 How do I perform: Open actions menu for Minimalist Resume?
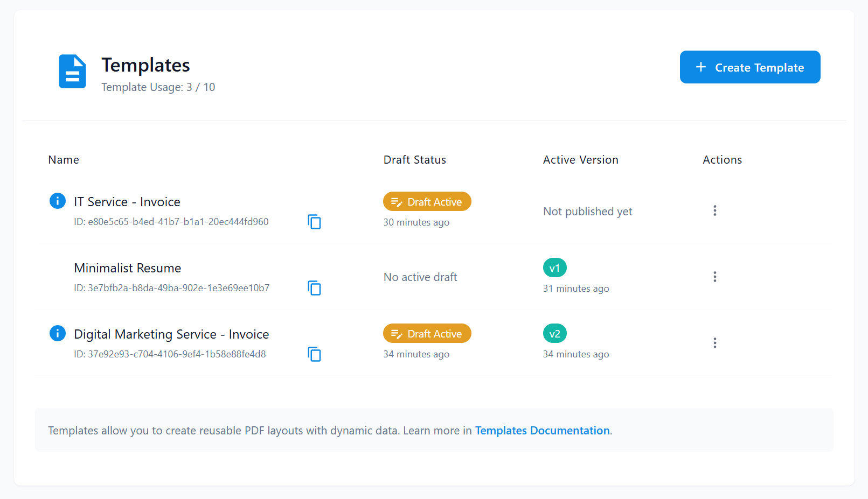(x=714, y=276)
